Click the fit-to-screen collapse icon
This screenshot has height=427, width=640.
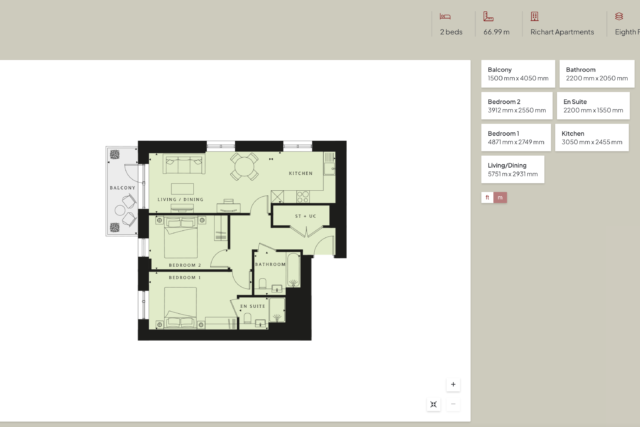coord(434,404)
